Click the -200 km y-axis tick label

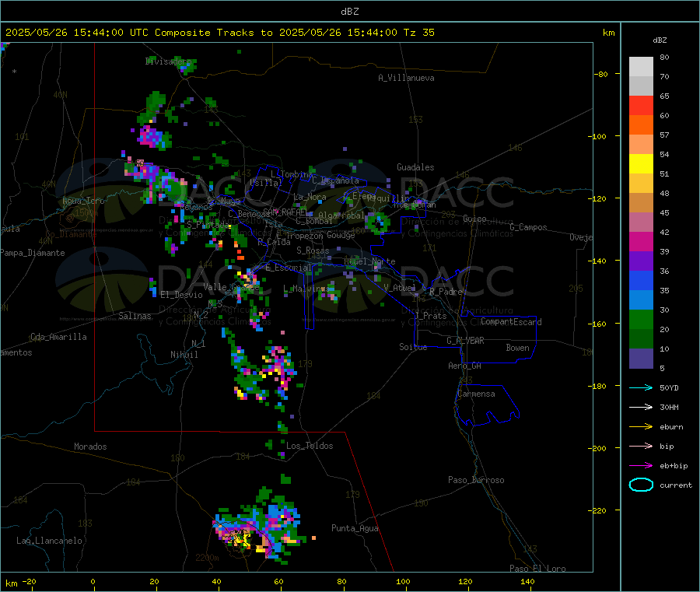(598, 448)
